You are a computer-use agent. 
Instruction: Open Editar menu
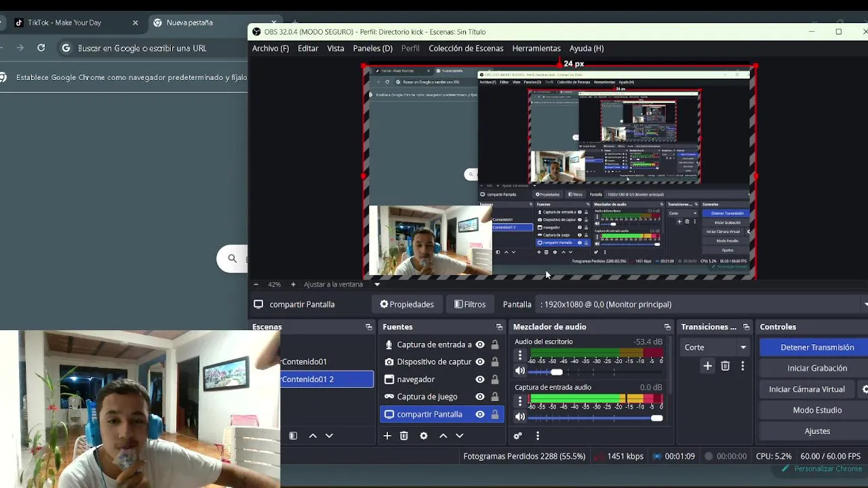[x=308, y=48]
